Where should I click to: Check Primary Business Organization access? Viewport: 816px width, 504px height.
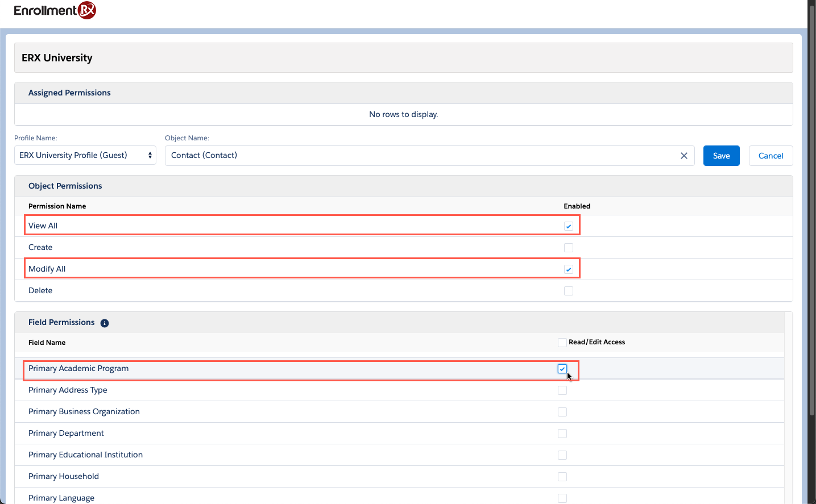562,412
